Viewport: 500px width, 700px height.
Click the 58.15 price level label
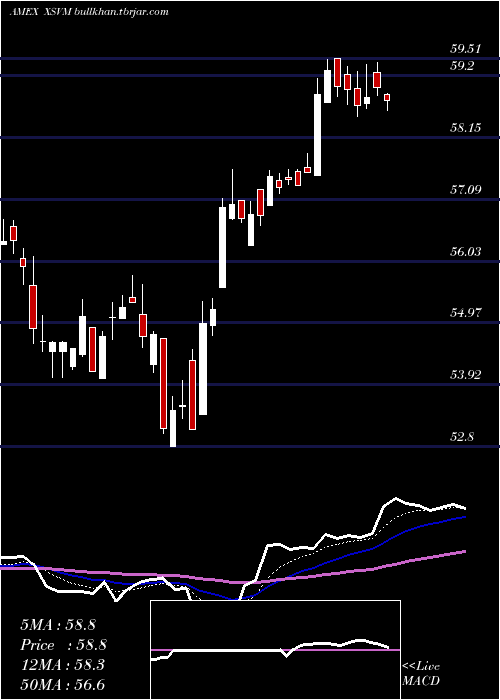coord(466,128)
